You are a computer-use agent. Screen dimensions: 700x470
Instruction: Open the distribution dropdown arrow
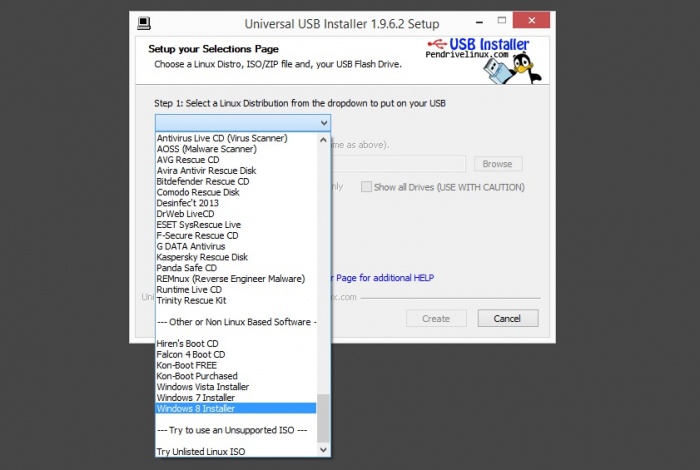(x=324, y=123)
